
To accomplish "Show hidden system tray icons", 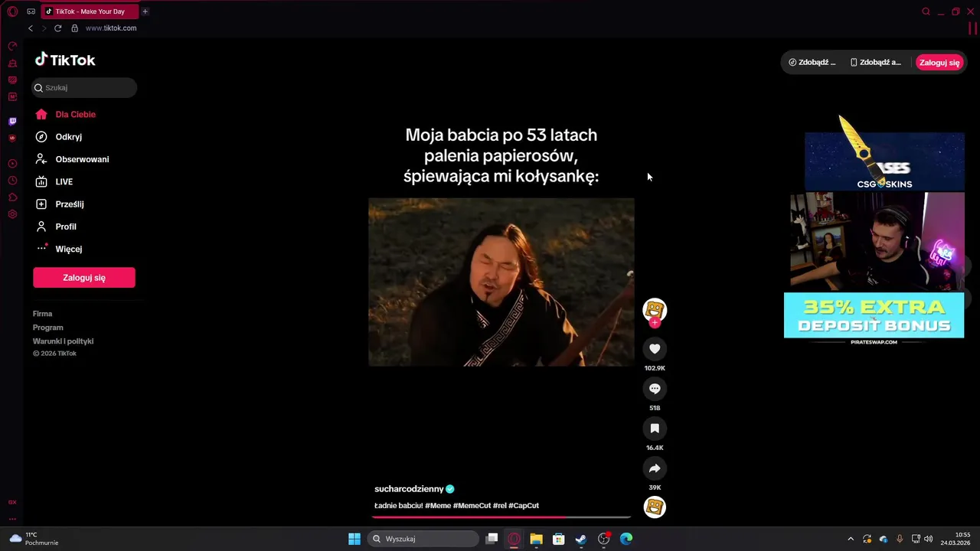I will [850, 539].
